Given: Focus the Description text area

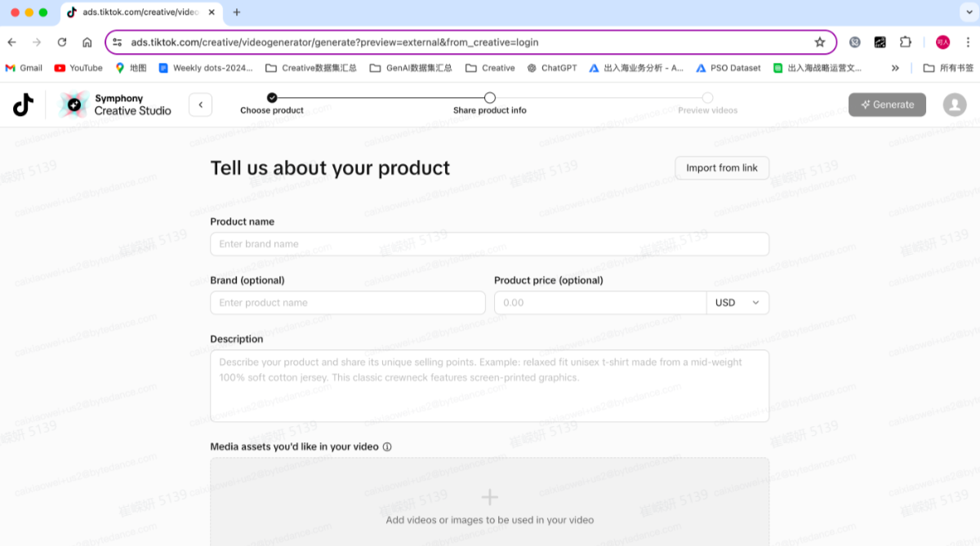Looking at the screenshot, I should pyautogui.click(x=489, y=386).
